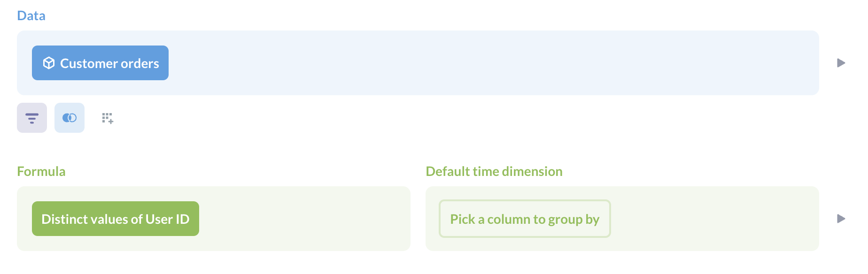The width and height of the screenshot is (868, 274).
Task: Add a filter to Customer orders
Action: coord(32,118)
